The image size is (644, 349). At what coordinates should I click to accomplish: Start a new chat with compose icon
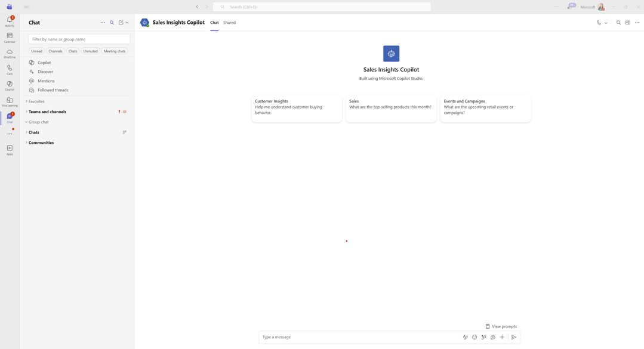(121, 23)
